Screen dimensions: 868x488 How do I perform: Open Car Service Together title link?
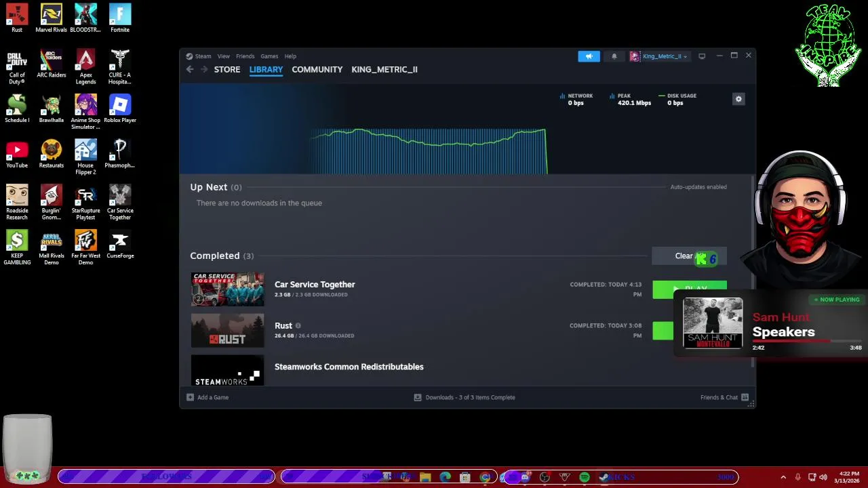pos(315,285)
